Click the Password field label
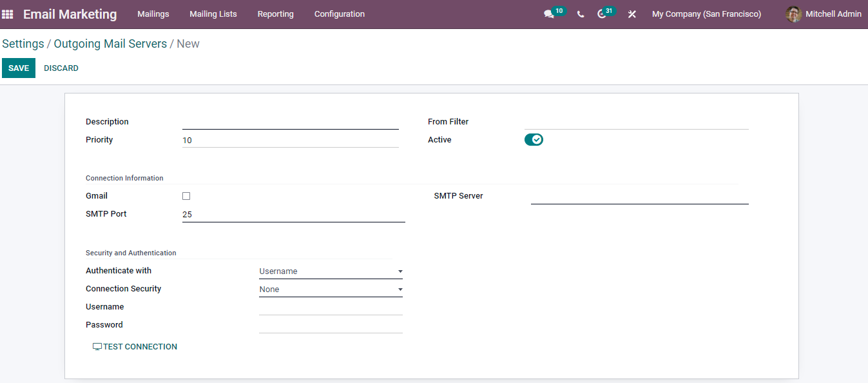868x383 pixels. click(x=104, y=325)
